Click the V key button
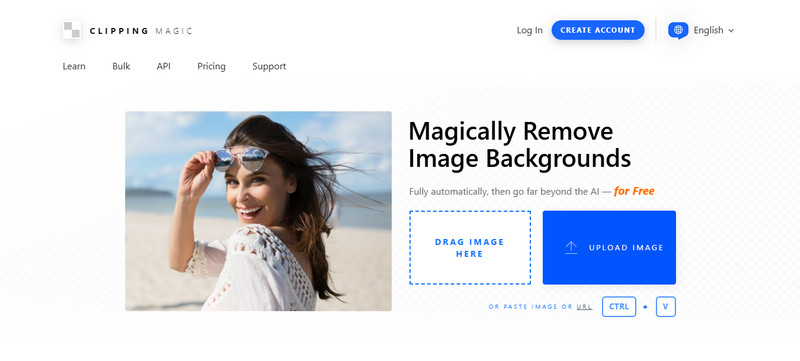The image size is (800, 361). tap(666, 306)
